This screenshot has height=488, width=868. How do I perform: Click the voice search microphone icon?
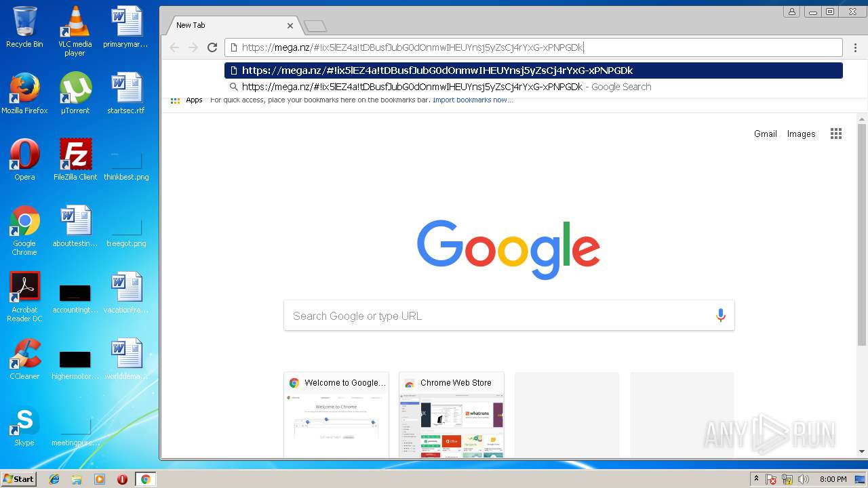[720, 315]
